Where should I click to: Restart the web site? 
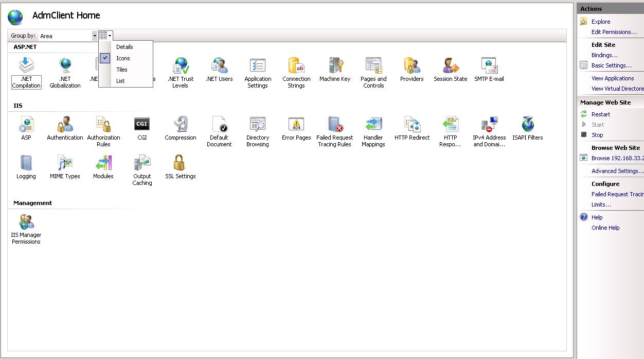click(601, 114)
